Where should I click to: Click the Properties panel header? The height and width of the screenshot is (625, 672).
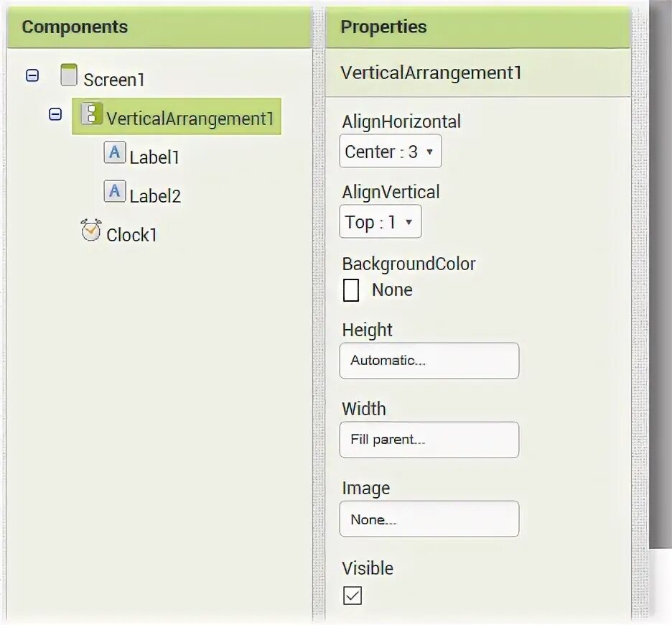478,27
